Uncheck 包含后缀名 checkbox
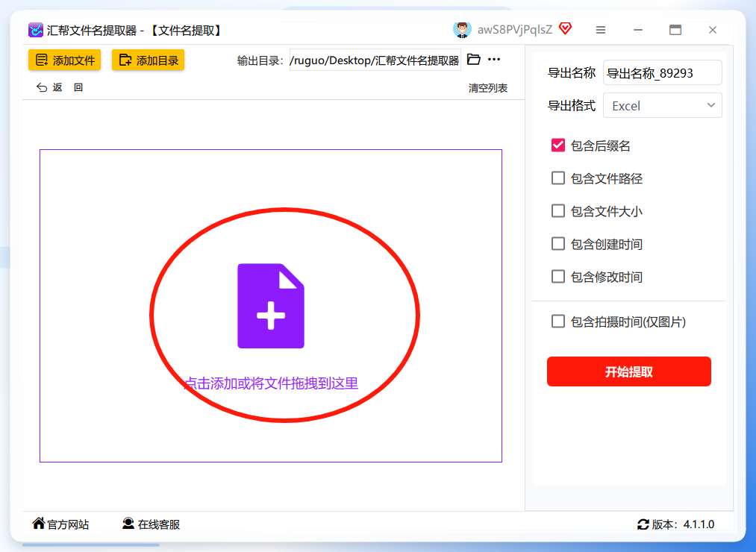 tap(557, 145)
